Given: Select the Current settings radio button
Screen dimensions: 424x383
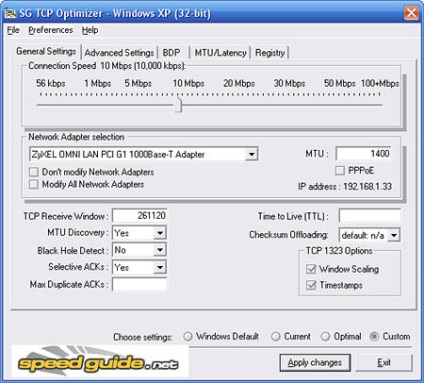Looking at the screenshot, I should pos(276,336).
